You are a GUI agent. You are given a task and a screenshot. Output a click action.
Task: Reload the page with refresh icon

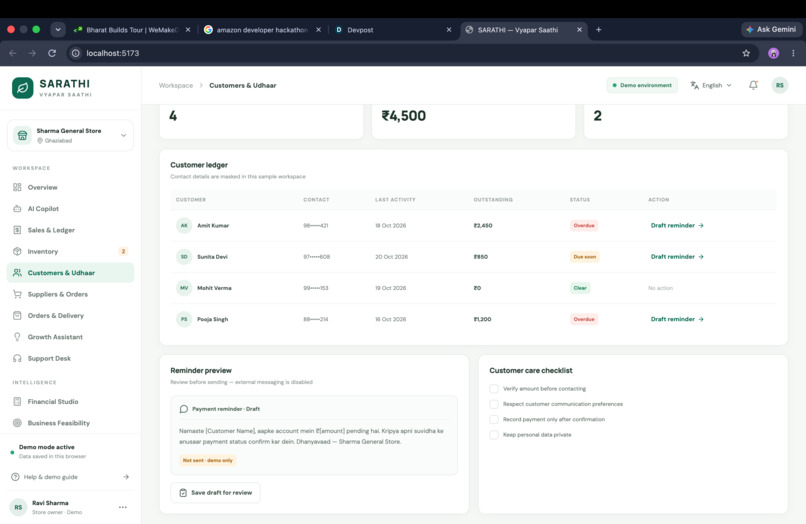(52, 53)
